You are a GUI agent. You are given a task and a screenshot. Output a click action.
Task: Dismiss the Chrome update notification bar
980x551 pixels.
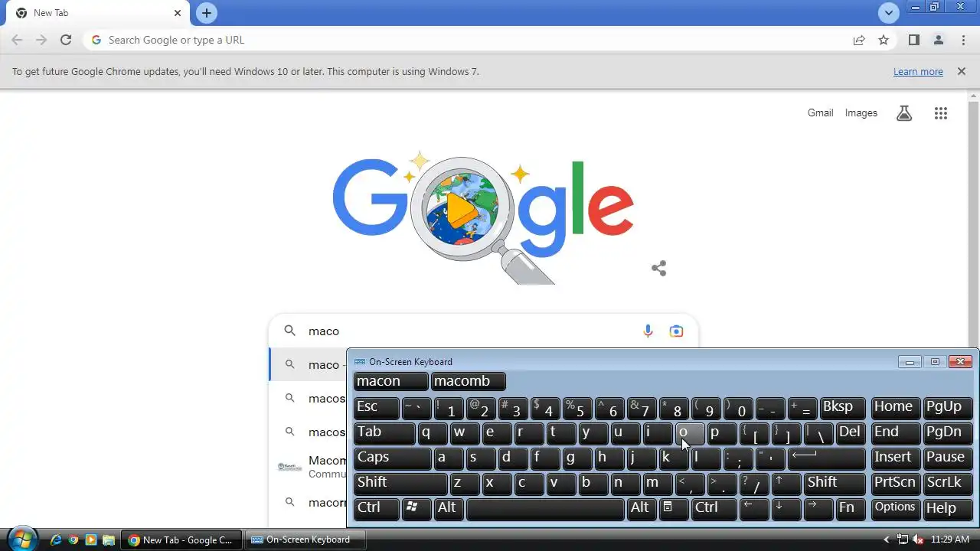(961, 71)
